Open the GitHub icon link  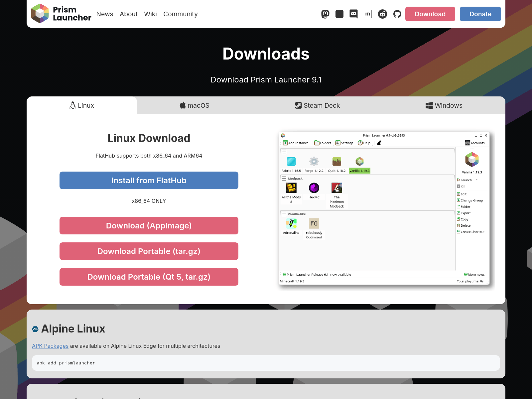click(x=397, y=14)
